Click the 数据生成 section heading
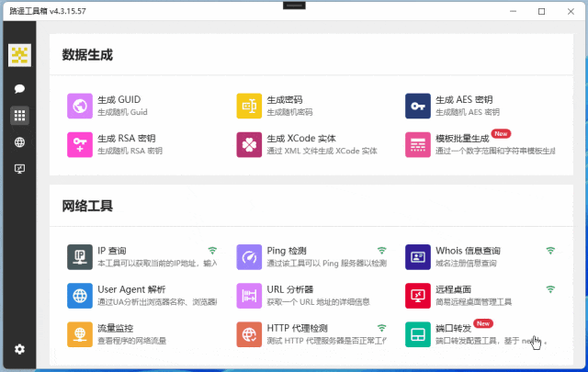588x372 pixels. 87,55
